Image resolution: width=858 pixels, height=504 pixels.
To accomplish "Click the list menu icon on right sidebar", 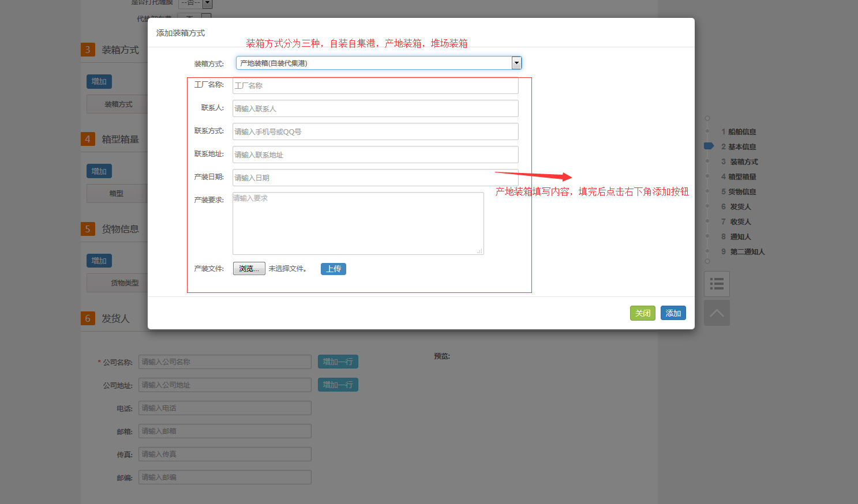I will [x=717, y=284].
